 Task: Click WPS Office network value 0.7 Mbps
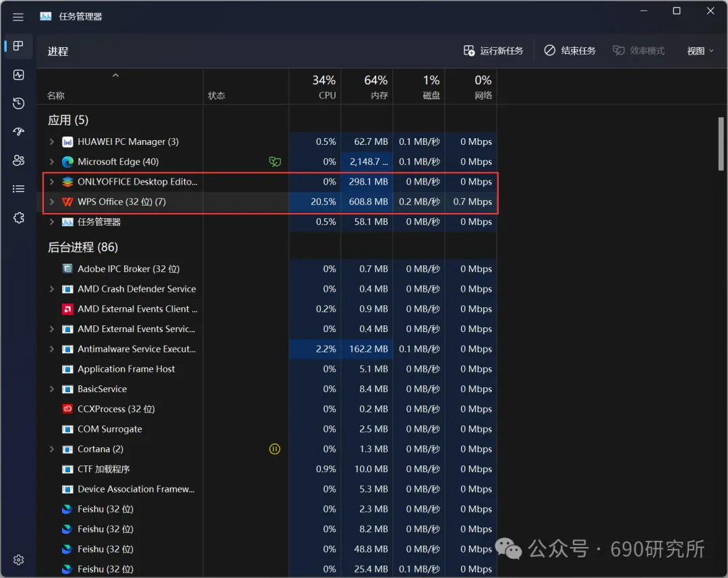coord(472,202)
